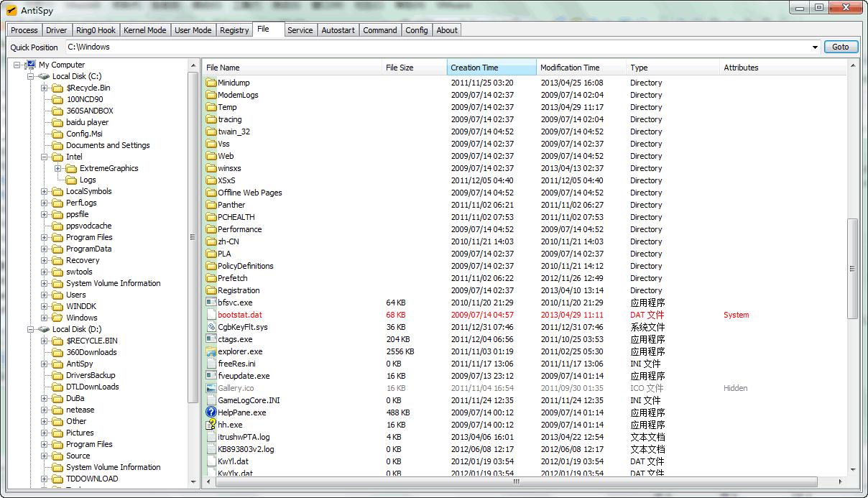Click the bfsvc.exe application icon
The height and width of the screenshot is (498, 868).
click(211, 303)
